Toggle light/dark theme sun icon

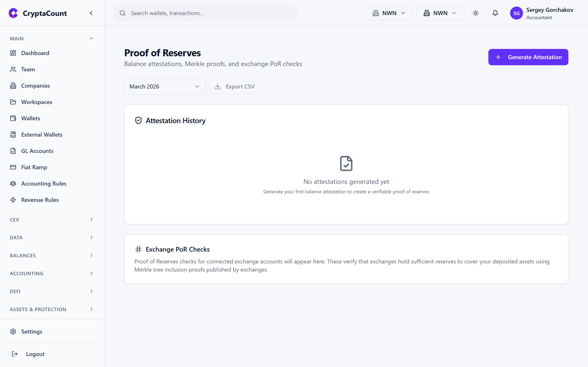(x=476, y=13)
